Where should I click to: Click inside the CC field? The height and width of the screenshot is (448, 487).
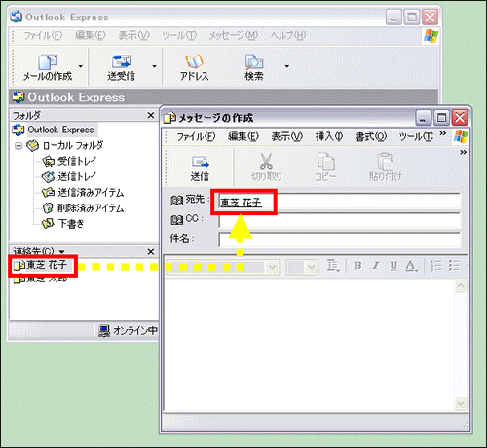[339, 221]
